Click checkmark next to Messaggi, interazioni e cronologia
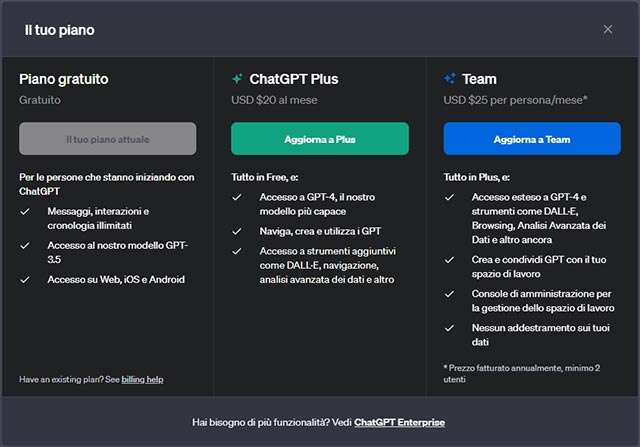 coord(25,211)
